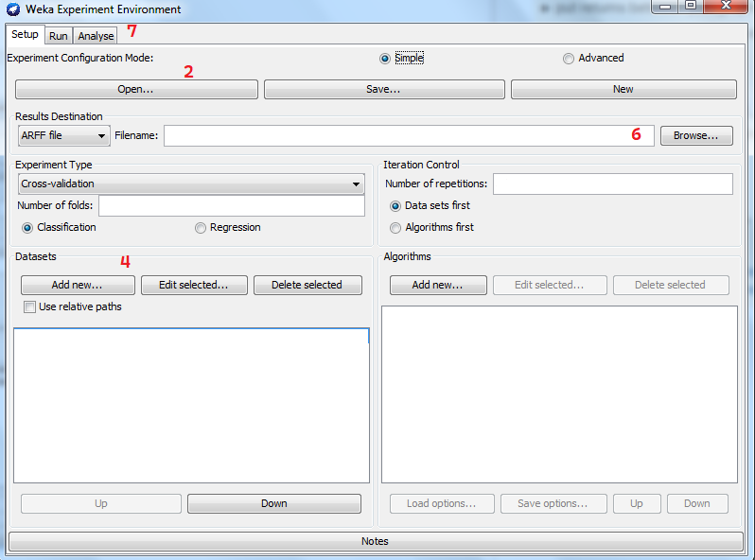Click Down button under Datasets list
The width and height of the screenshot is (755, 560).
tap(274, 503)
